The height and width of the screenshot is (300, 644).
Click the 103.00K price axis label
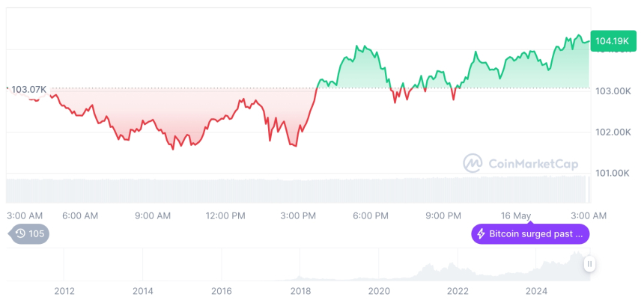pos(613,91)
